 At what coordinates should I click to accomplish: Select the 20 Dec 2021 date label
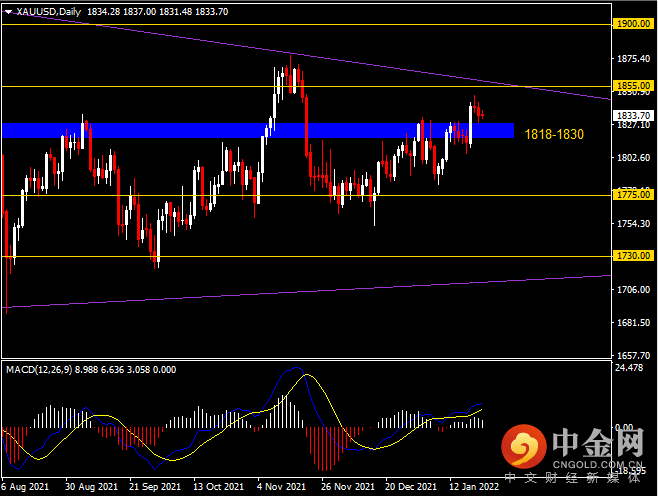pos(411,487)
